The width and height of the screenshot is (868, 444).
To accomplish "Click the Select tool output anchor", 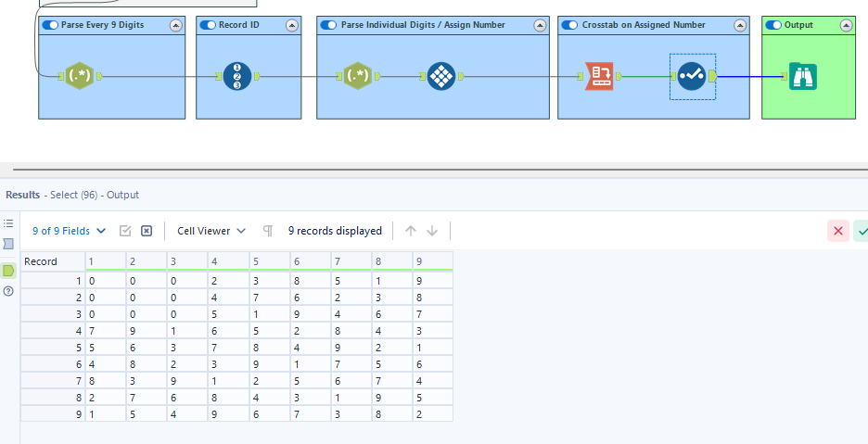I will click(x=713, y=76).
